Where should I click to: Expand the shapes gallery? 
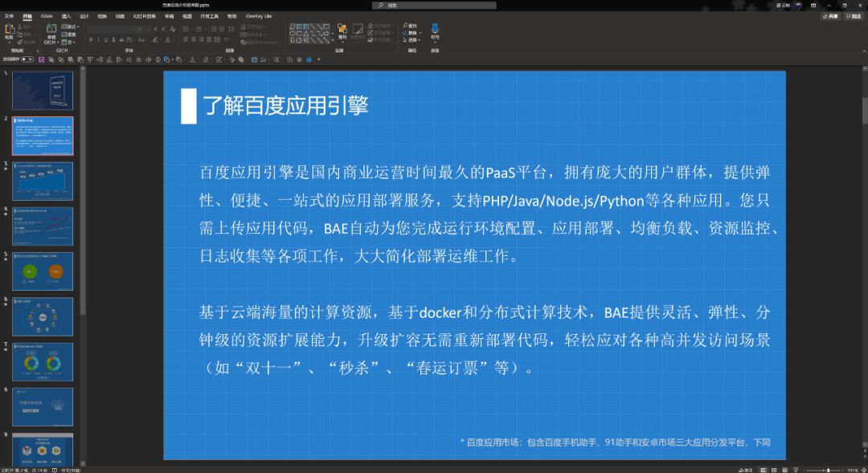[x=333, y=40]
